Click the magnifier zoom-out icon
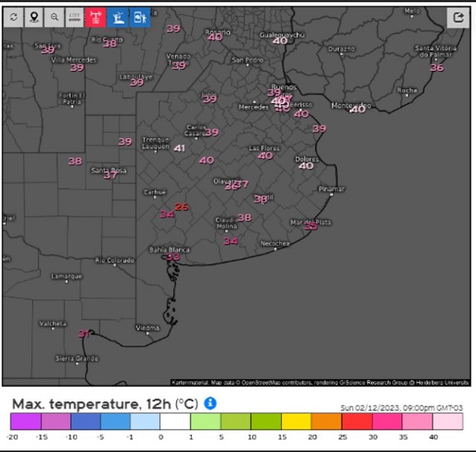Viewport: 476px width, 452px height. (54, 17)
